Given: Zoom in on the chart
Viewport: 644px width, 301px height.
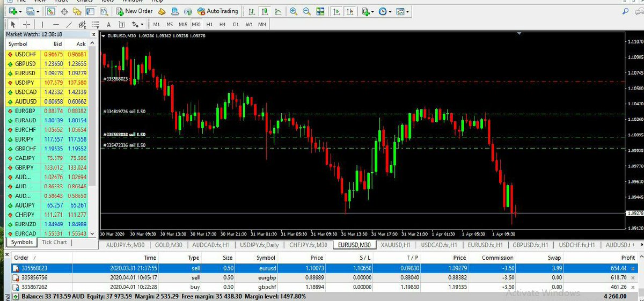Looking at the screenshot, I should click(294, 11).
